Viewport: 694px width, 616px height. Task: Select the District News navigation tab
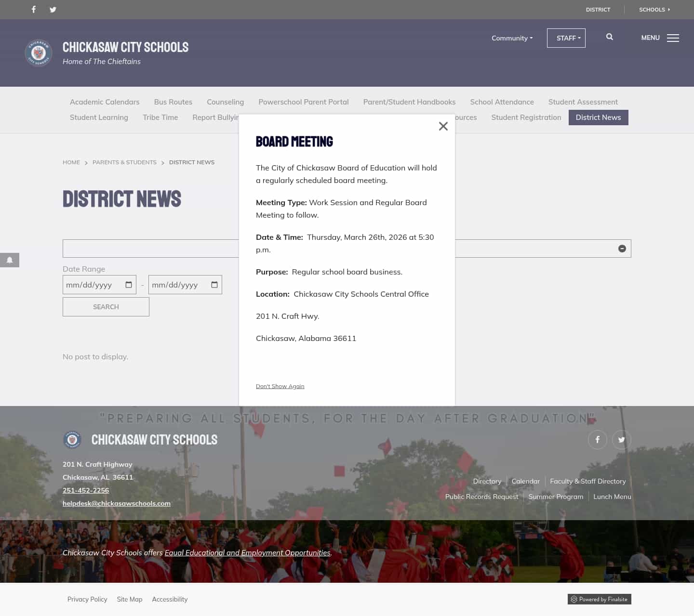coord(598,117)
